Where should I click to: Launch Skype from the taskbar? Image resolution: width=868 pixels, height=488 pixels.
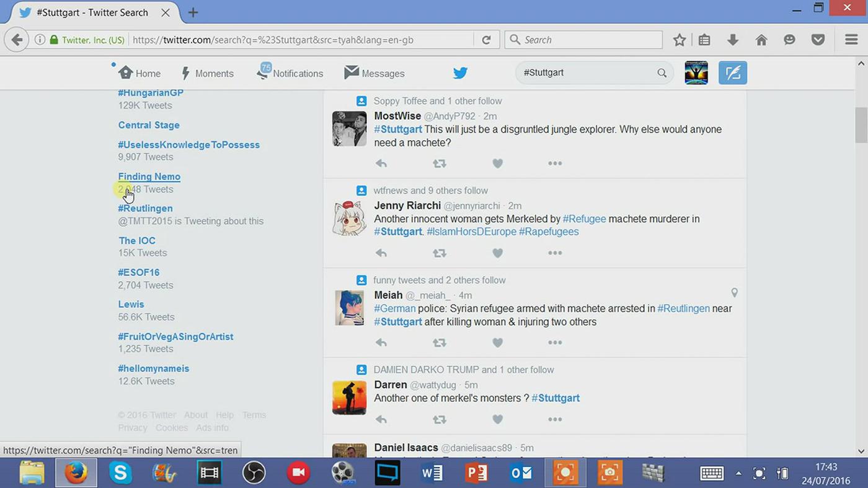coord(120,473)
